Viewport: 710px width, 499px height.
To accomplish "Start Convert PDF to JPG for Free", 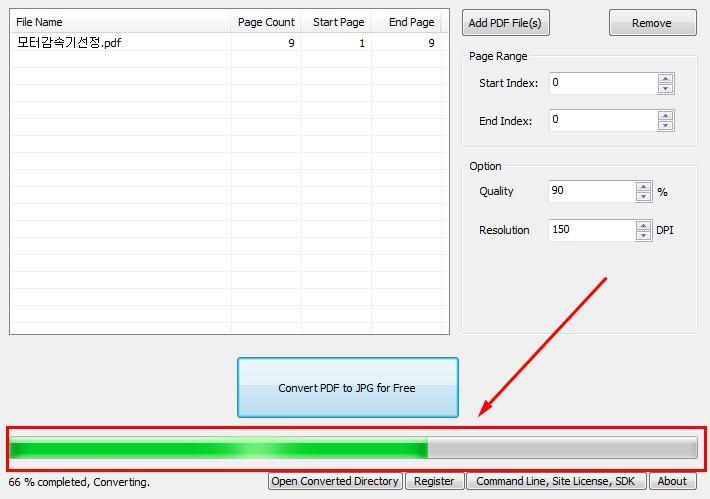I will 347,388.
